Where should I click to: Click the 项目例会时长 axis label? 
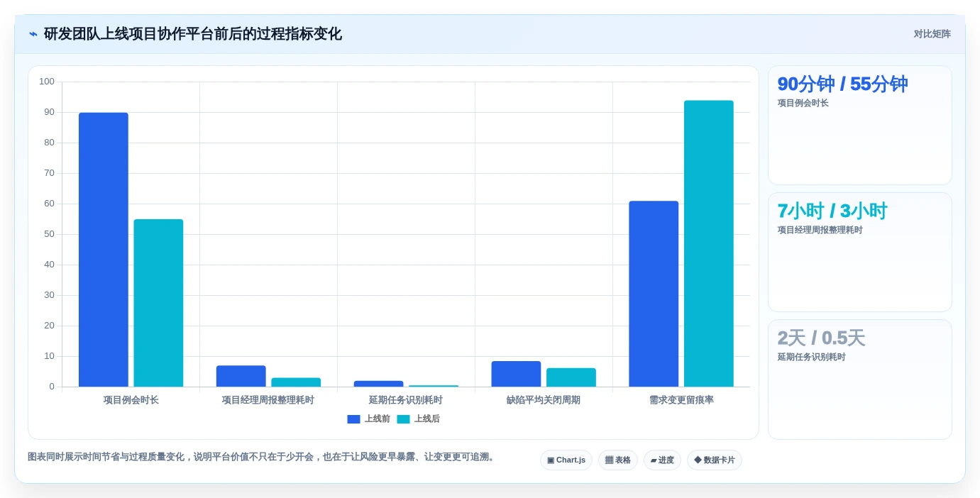click(x=131, y=400)
